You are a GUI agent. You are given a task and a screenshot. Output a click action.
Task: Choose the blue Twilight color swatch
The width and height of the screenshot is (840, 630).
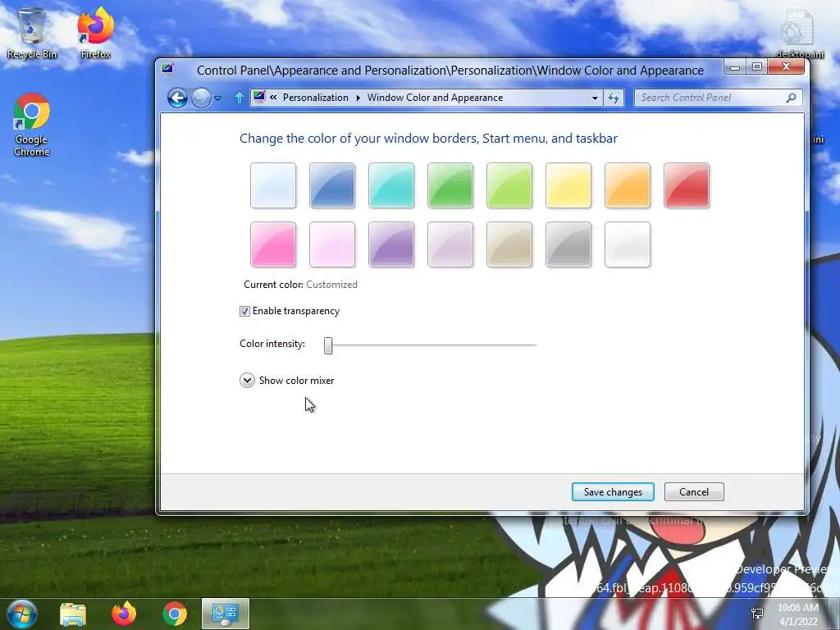pos(332,185)
